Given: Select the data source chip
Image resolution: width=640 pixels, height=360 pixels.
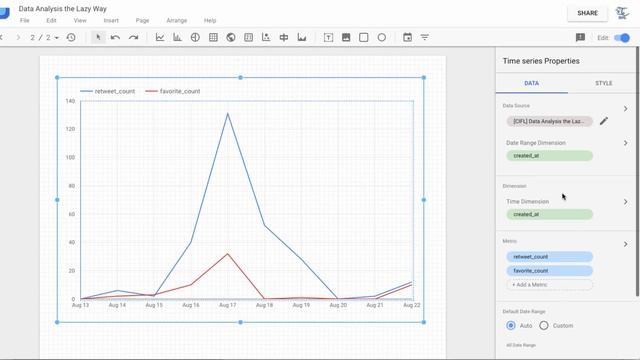Looking at the screenshot, I should 549,121.
